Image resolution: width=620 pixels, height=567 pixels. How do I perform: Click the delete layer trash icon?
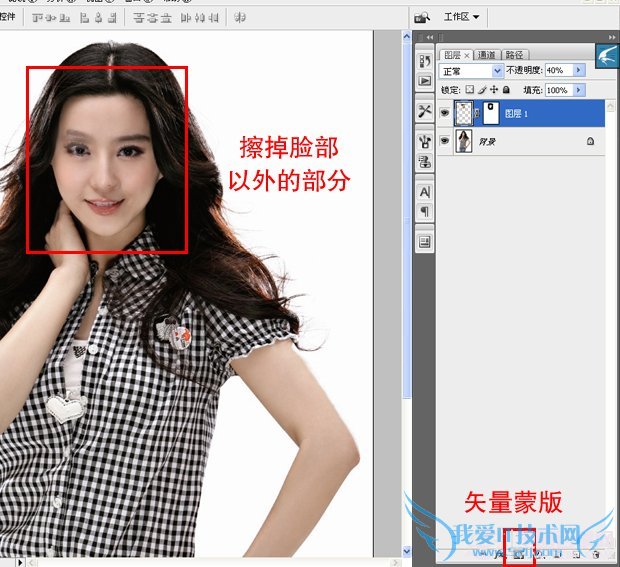tap(595, 552)
